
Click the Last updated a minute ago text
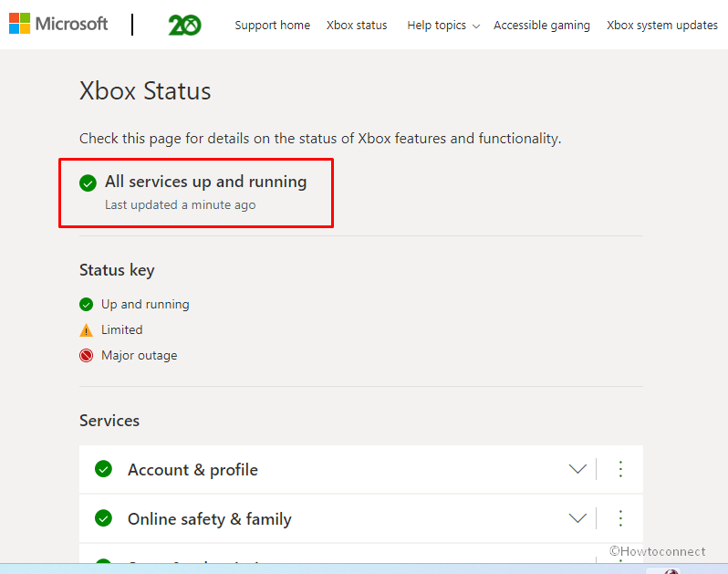[180, 204]
